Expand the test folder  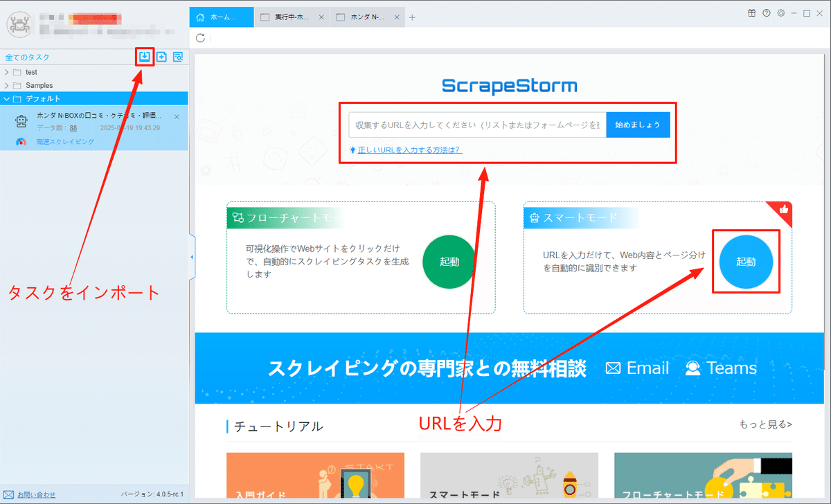pos(7,72)
